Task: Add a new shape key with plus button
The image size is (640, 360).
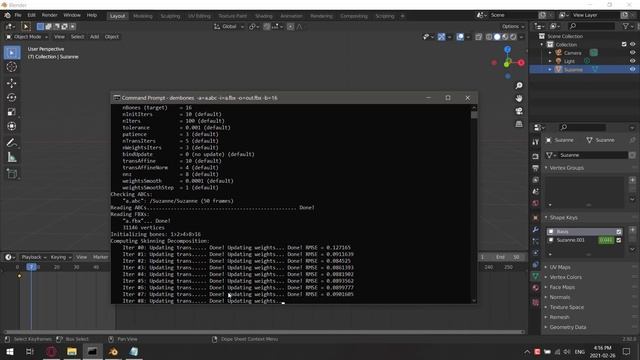Action: (x=632, y=230)
